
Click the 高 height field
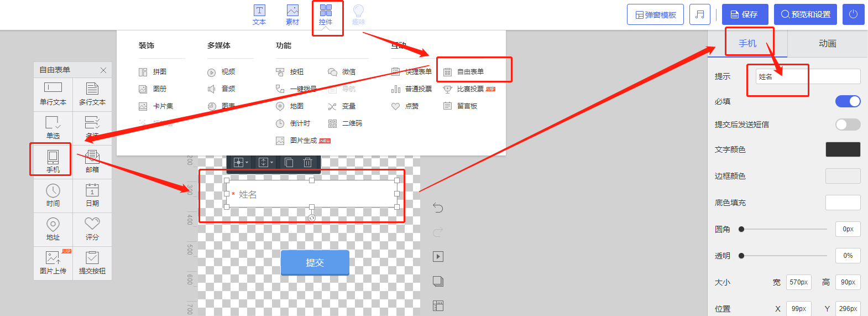tap(848, 282)
